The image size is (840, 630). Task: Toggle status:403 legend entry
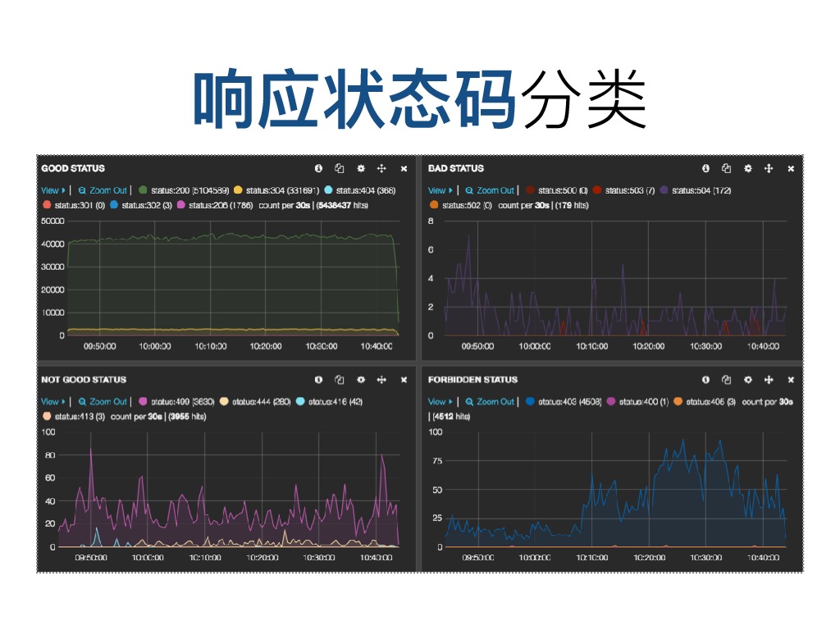click(564, 401)
